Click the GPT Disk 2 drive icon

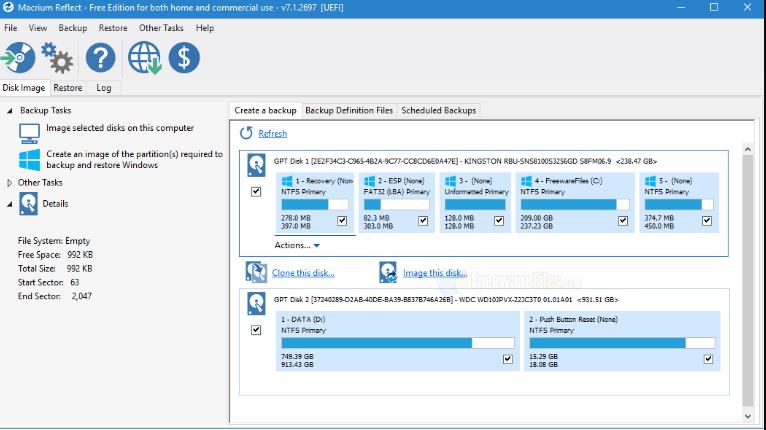coord(256,303)
